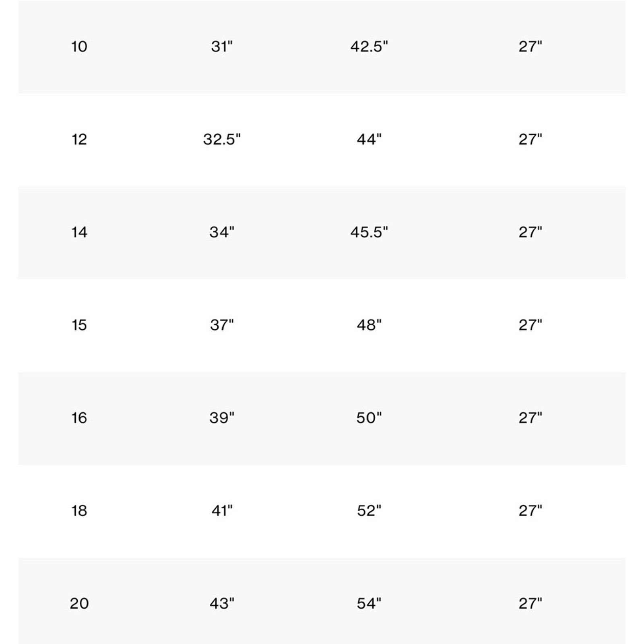
Task: Select the size 18 row label
Action: tap(79, 511)
